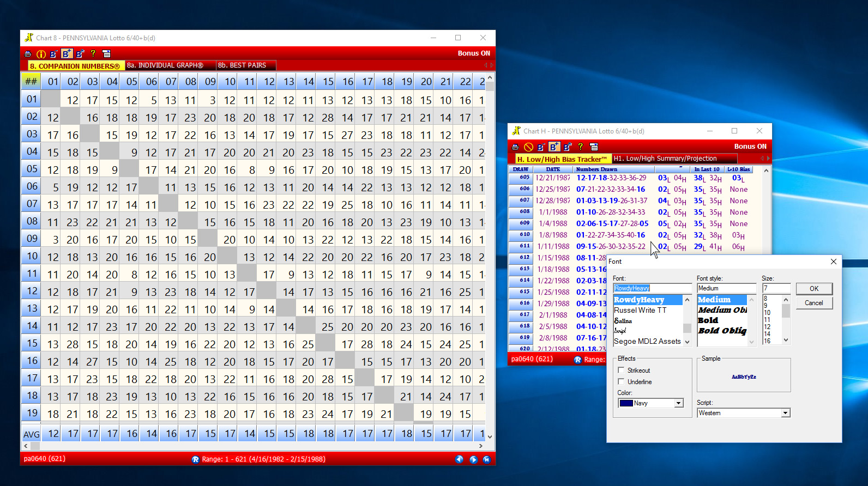Click the Chart 8 horizontal scrollbar right arrow

[x=480, y=446]
